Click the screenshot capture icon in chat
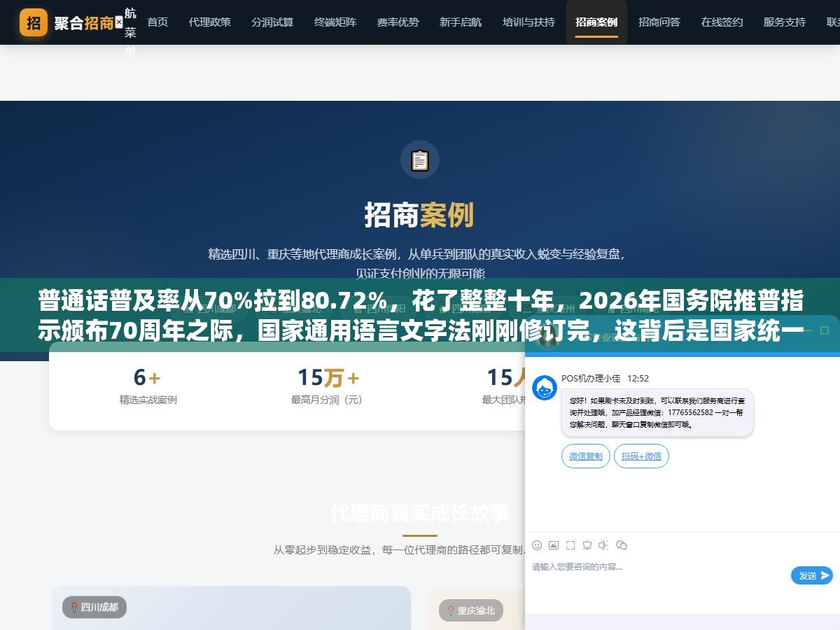The width and height of the screenshot is (840, 630). tap(570, 545)
